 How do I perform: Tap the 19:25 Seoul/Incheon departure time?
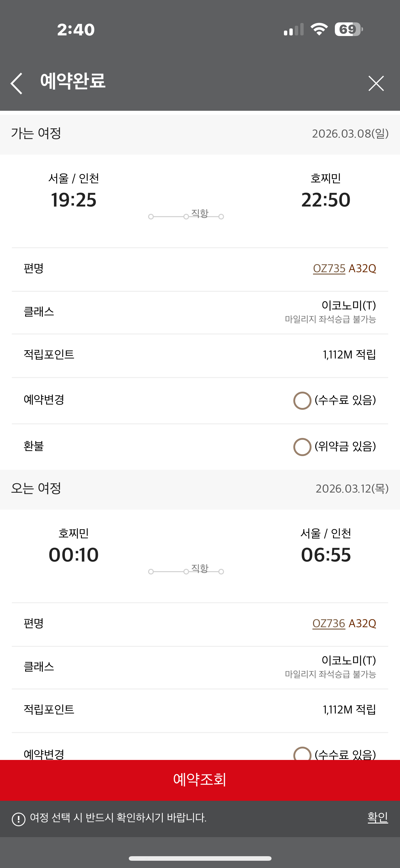pyautogui.click(x=74, y=200)
